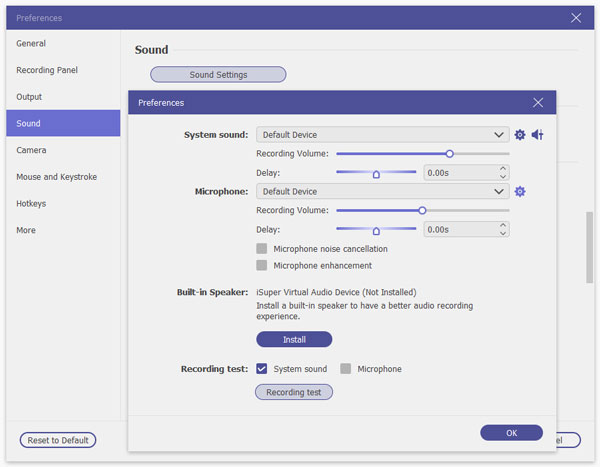Click the Microphone delay time field
Screen dimensions: 600x467
[458, 229]
